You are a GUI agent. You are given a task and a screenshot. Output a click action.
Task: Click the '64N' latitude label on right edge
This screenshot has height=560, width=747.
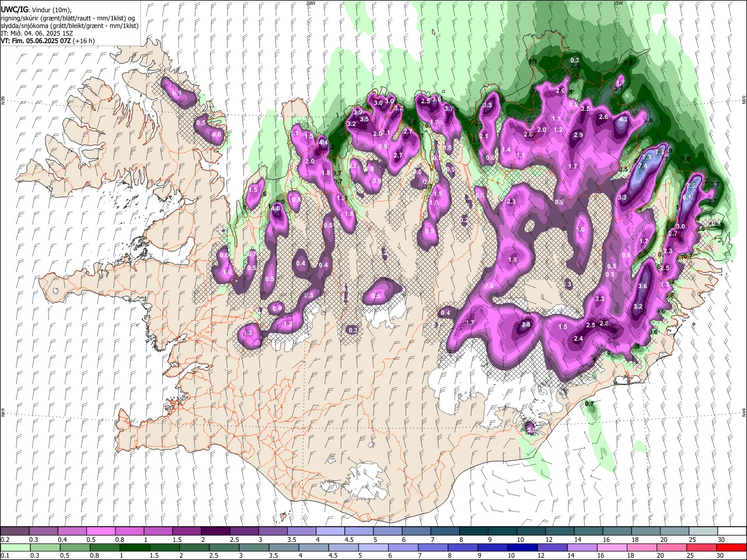744,412
